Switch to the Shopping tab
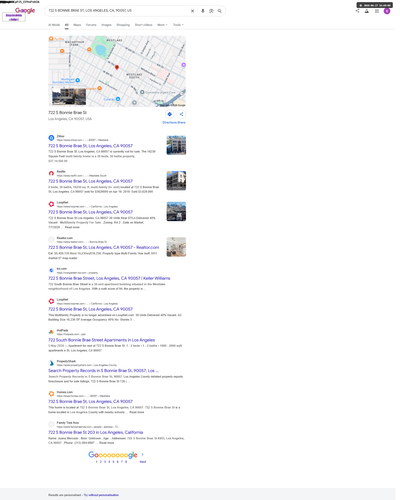Image resolution: width=400 pixels, height=500 pixels. (123, 25)
